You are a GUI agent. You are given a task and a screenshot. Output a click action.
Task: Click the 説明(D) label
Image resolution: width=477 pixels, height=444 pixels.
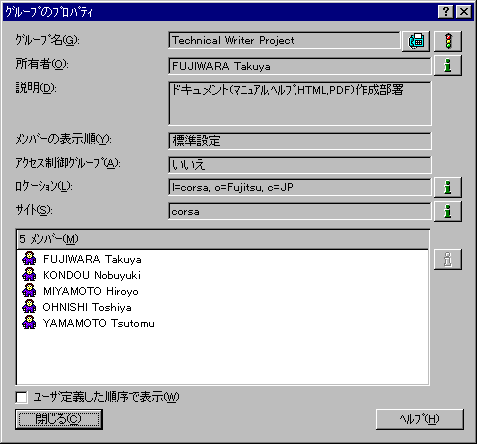pyautogui.click(x=36, y=88)
